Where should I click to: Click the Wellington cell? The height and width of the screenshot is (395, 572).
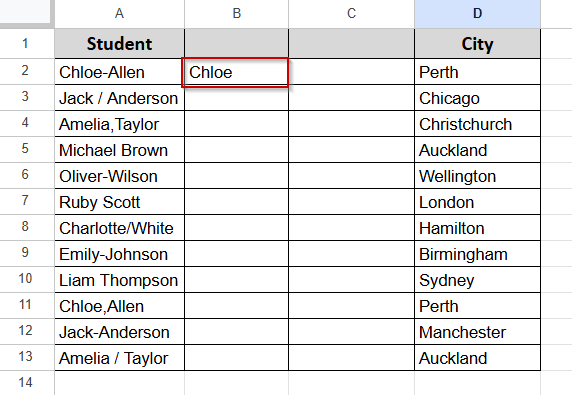pyautogui.click(x=478, y=176)
